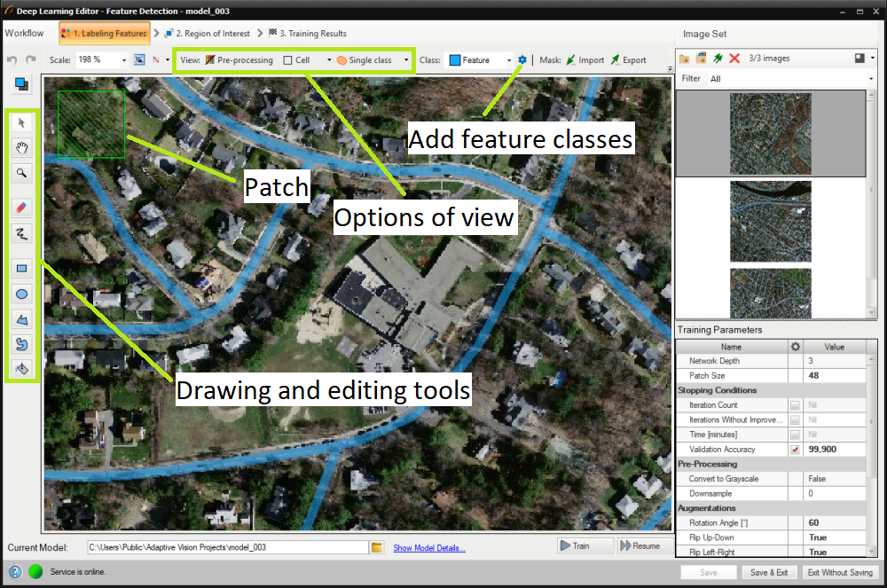887x588 pixels.
Task: Select the freehand brush tool
Action: click(22, 234)
